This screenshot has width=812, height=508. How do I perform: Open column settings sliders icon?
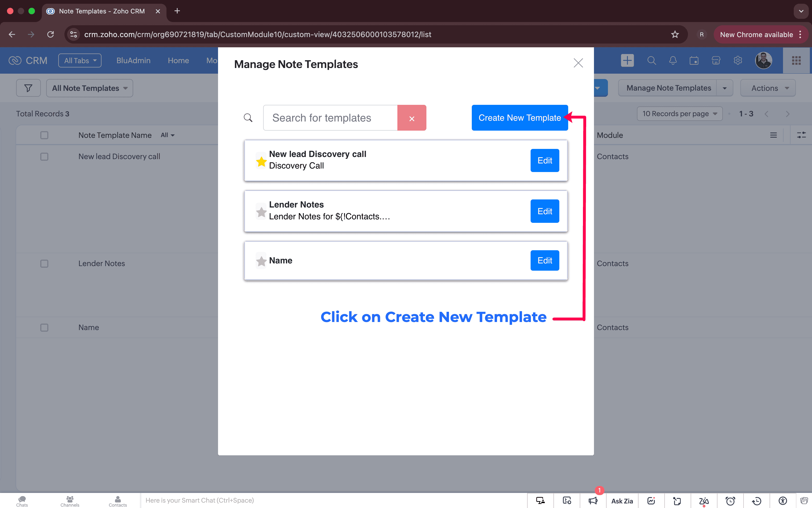(x=801, y=135)
